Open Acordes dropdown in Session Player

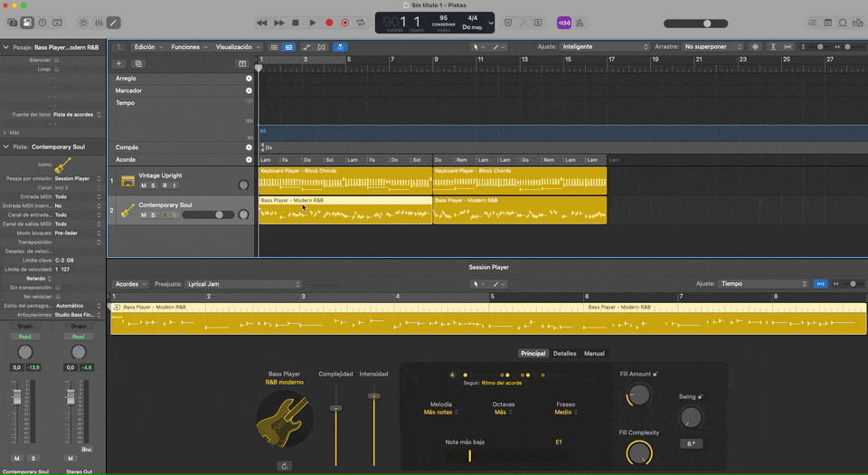[x=131, y=284]
